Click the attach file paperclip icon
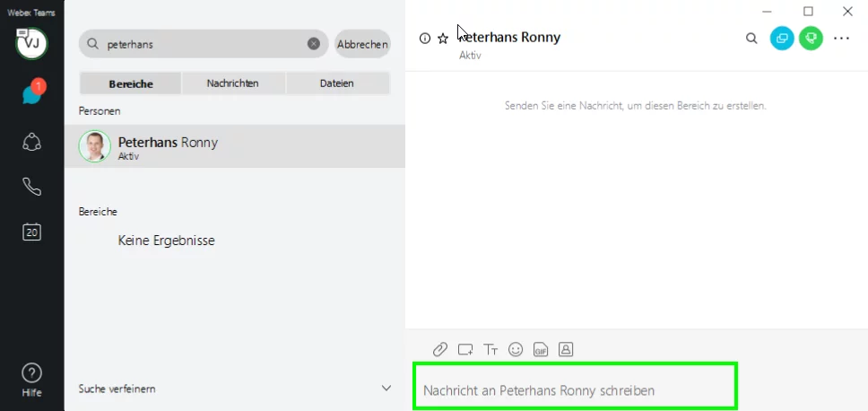Image resolution: width=868 pixels, height=411 pixels. [x=440, y=349]
